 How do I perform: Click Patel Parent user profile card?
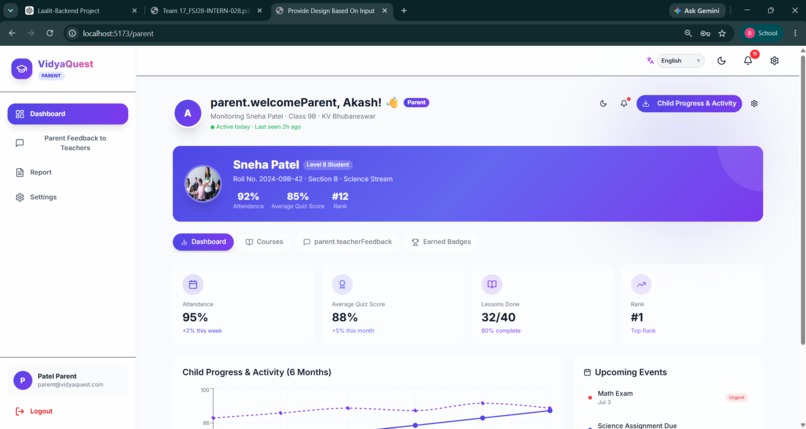pos(67,380)
